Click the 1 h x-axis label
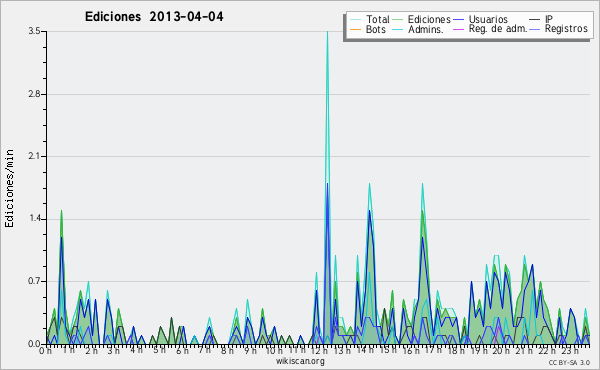 68,351
